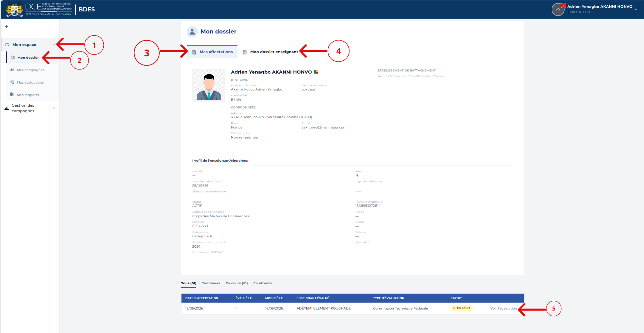Click the Mon espace folder icon
644x333 pixels.
pyautogui.click(x=8, y=45)
